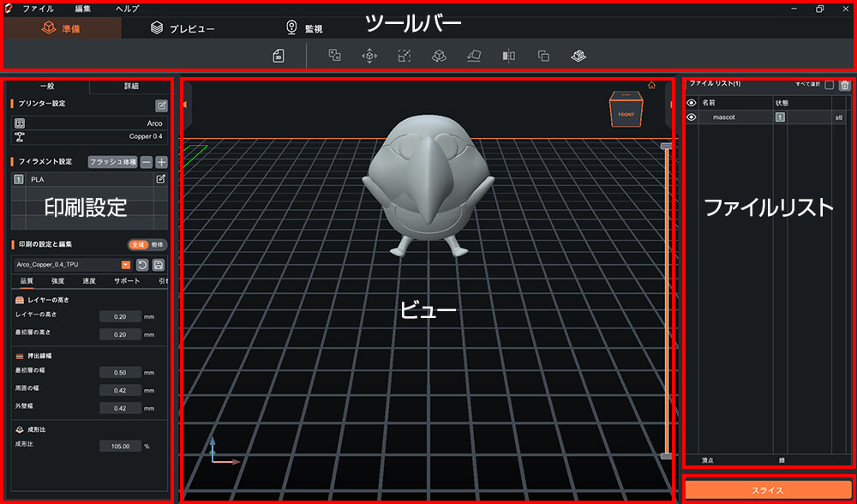857x504 pixels.
Task: Click the 成形比 value field 105.00
Action: (120, 446)
